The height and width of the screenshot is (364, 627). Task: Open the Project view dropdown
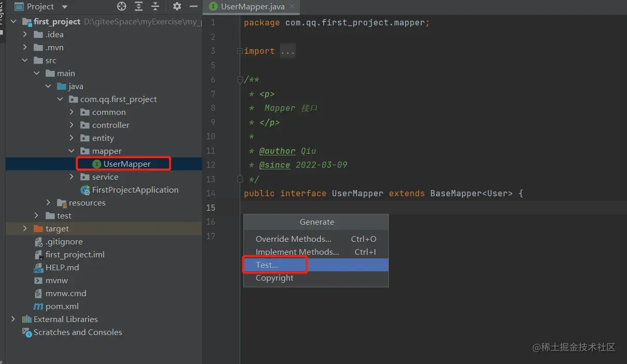point(65,7)
